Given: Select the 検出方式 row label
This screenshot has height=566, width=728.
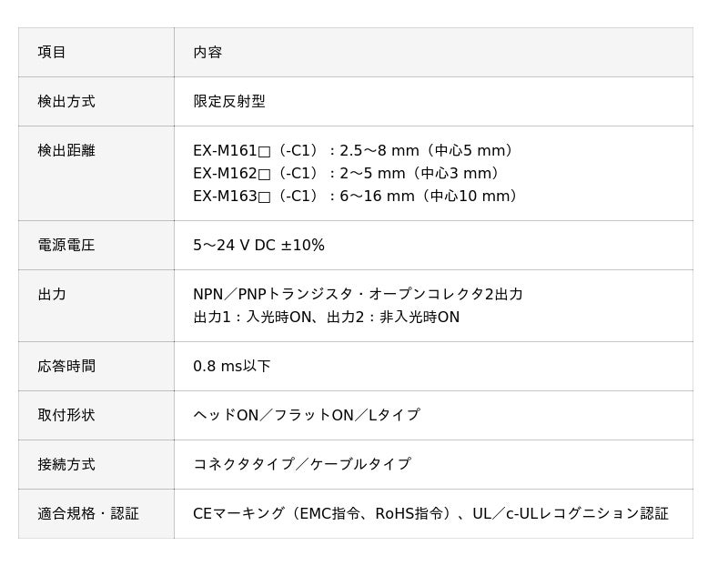Looking at the screenshot, I should click(66, 101).
